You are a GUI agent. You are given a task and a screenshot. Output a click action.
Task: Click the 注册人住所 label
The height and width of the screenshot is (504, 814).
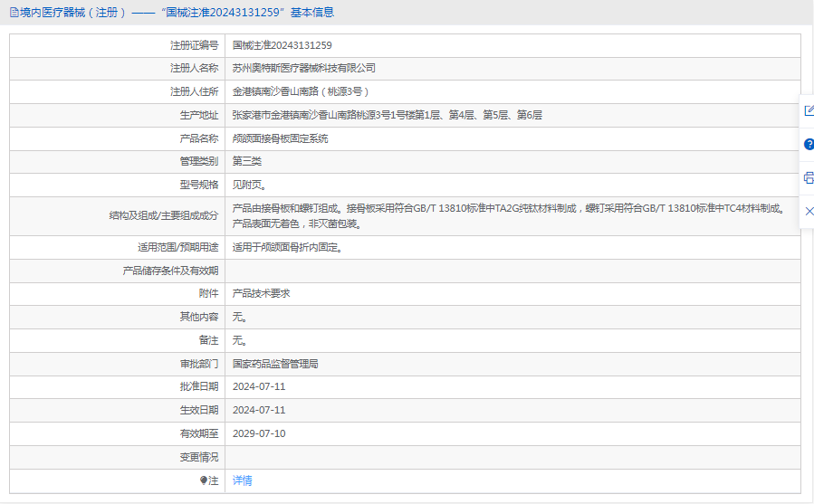[x=194, y=92]
